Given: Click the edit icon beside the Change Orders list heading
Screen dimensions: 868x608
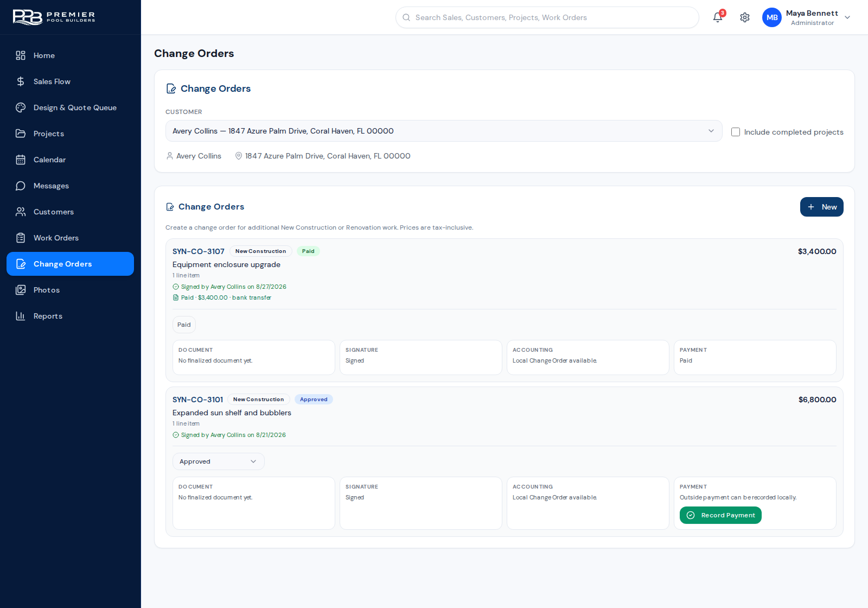Looking at the screenshot, I should click(170, 207).
